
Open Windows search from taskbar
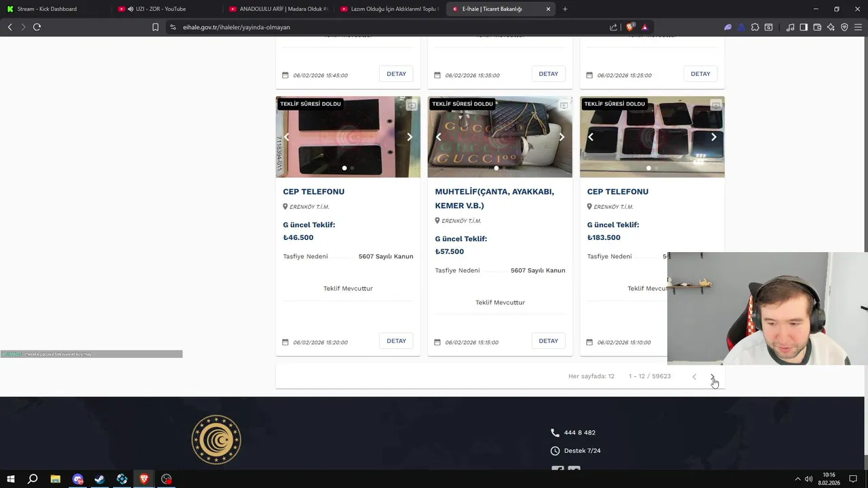point(33,479)
